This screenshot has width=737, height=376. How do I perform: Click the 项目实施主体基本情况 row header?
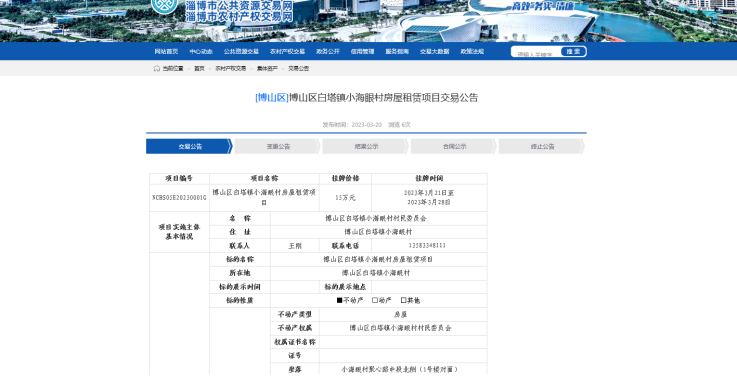pos(180,232)
